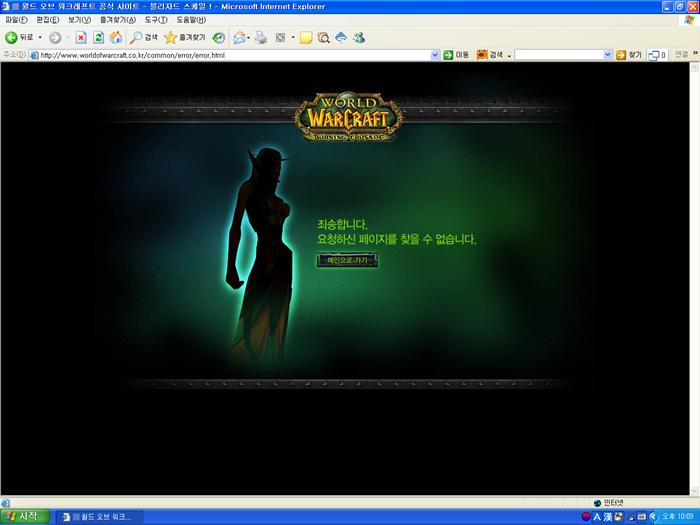Click the keyboard tray icon

(x=642, y=517)
